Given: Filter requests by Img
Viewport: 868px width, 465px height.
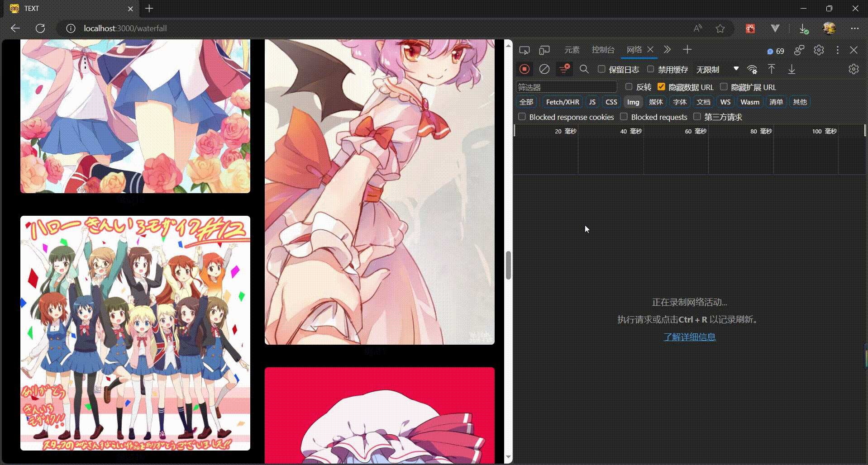Looking at the screenshot, I should pyautogui.click(x=633, y=102).
